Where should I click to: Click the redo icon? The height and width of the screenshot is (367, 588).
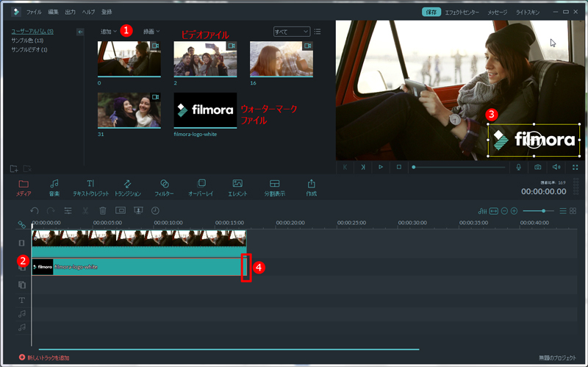[51, 210]
